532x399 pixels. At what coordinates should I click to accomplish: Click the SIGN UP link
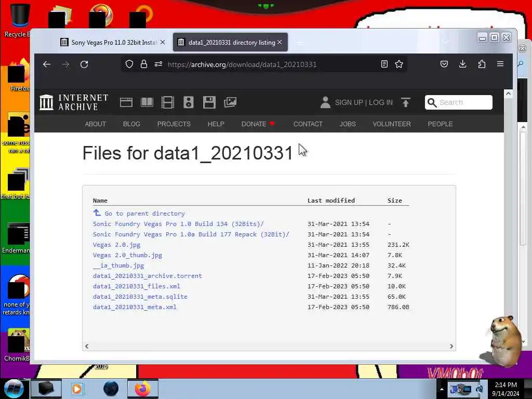[x=349, y=102]
